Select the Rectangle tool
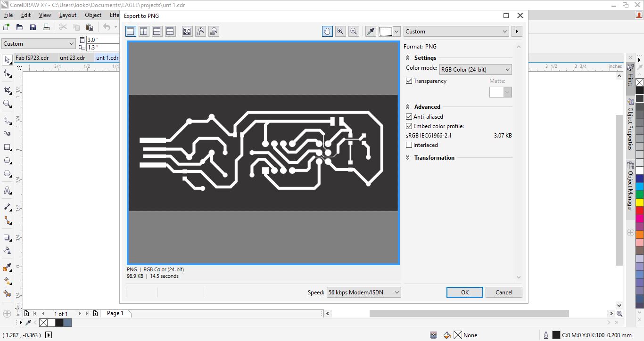This screenshot has height=341, width=644. click(8, 147)
